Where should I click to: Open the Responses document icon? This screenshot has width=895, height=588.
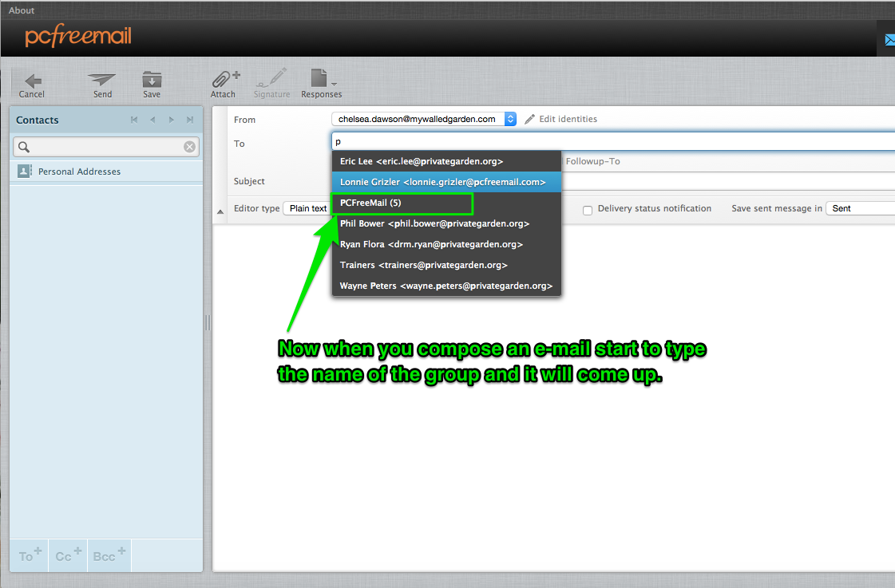319,78
